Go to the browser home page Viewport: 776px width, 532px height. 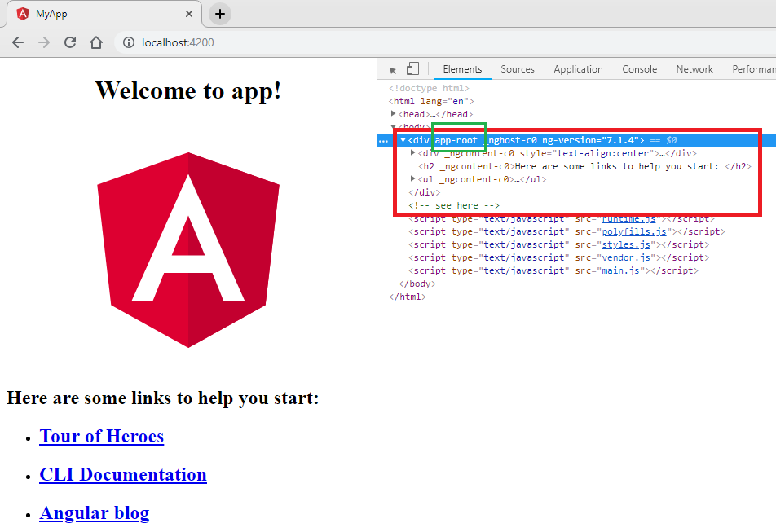(x=96, y=42)
